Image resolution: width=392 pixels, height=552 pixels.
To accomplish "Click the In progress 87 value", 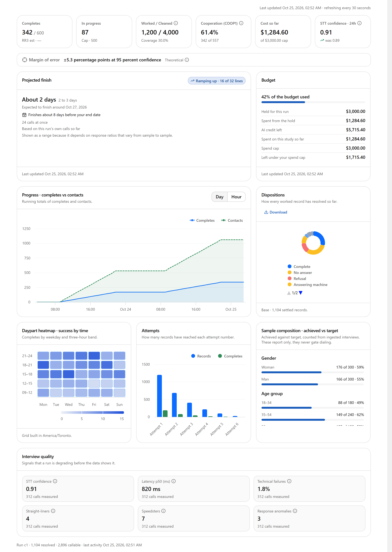I will tap(85, 32).
